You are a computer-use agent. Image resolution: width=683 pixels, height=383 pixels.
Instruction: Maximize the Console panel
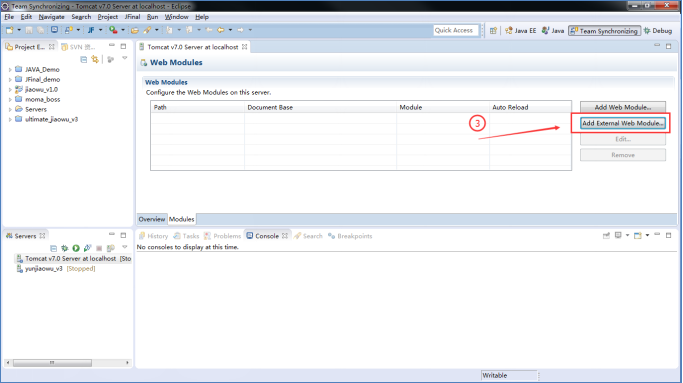[x=669, y=235]
